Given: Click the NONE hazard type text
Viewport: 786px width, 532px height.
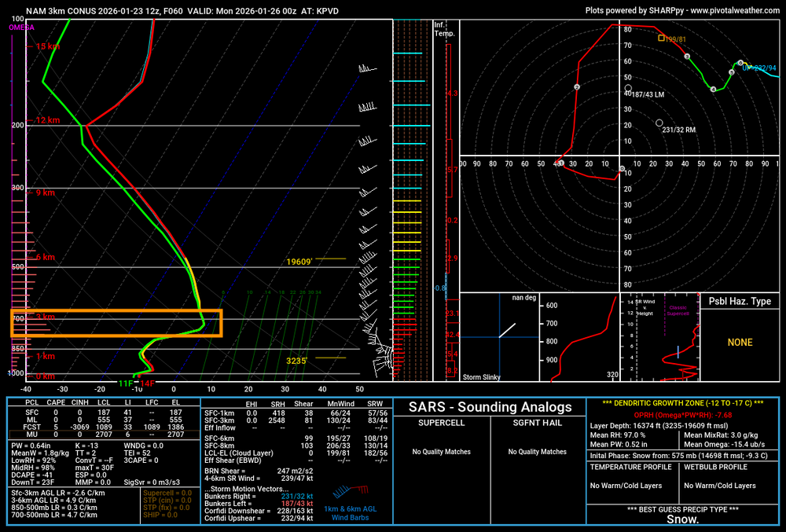Looking at the screenshot, I should coord(740,343).
